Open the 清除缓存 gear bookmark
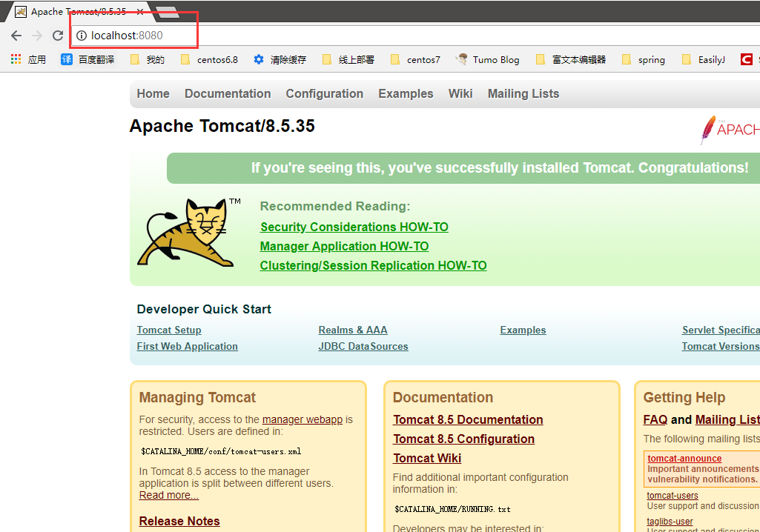This screenshot has width=760, height=532. pos(280,59)
